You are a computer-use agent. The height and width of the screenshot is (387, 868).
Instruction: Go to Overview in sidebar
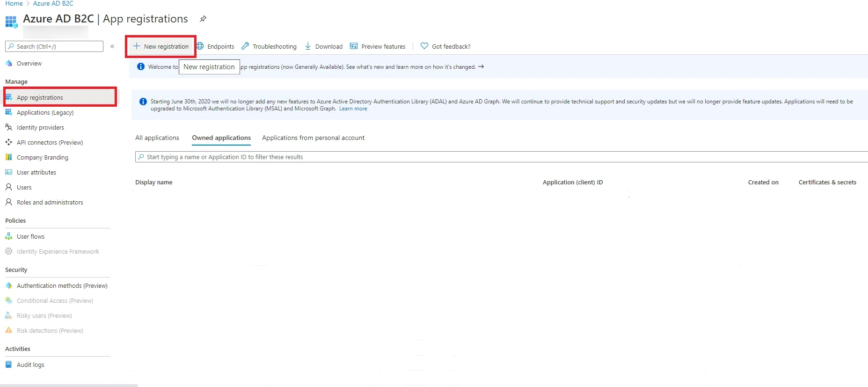(29, 64)
